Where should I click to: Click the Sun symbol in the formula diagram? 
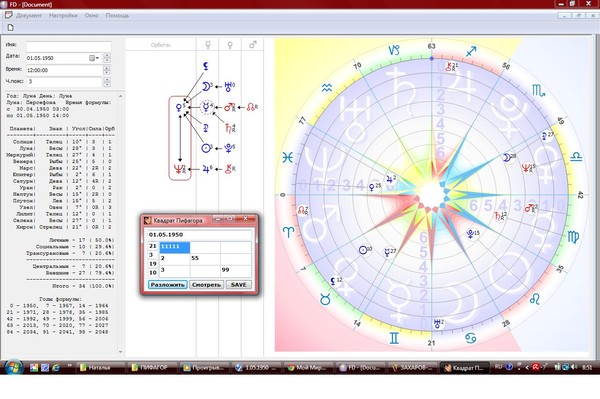pos(206,148)
